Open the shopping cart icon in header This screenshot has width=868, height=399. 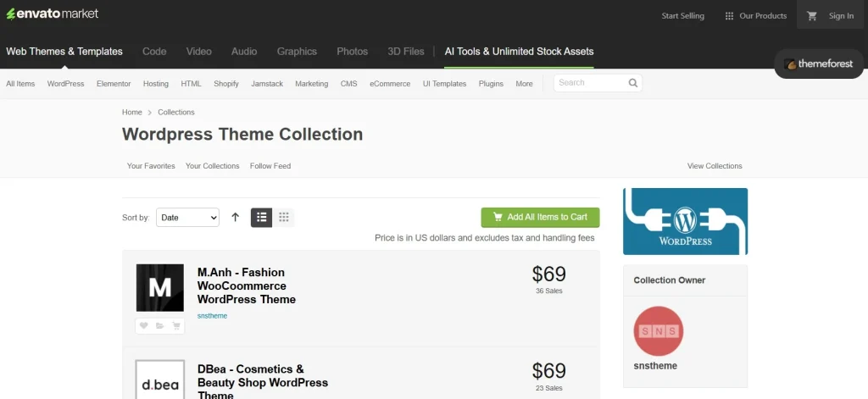tap(812, 15)
